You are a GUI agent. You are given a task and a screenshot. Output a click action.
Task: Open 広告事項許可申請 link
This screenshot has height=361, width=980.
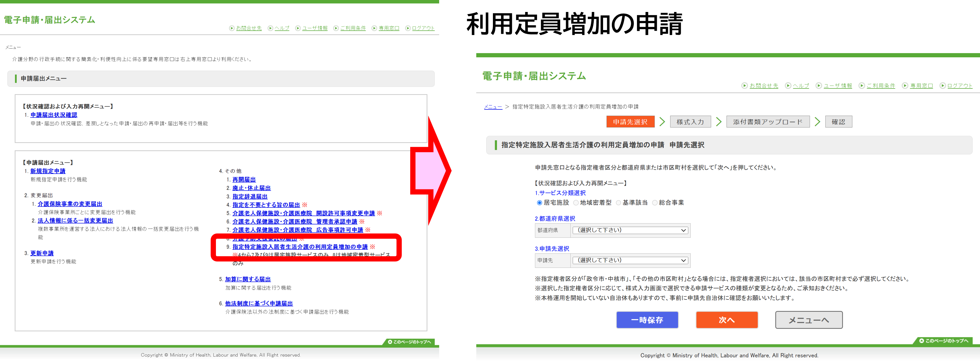[298, 230]
